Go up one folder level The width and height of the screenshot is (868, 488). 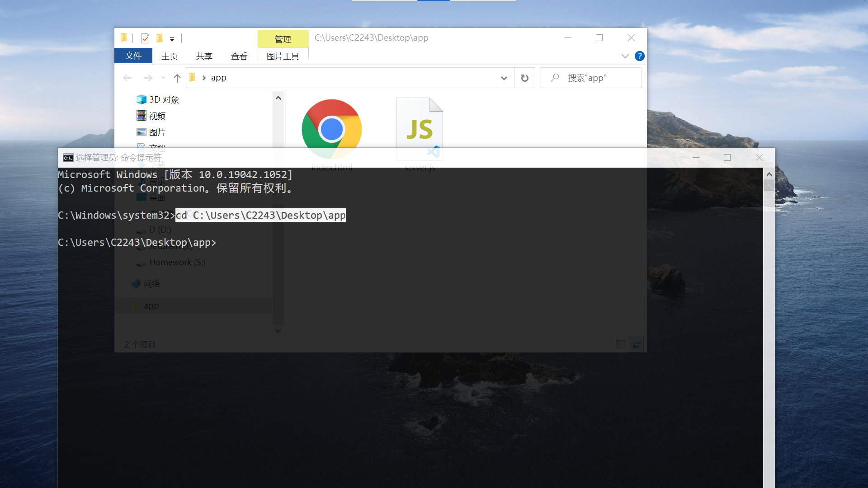[x=177, y=78]
